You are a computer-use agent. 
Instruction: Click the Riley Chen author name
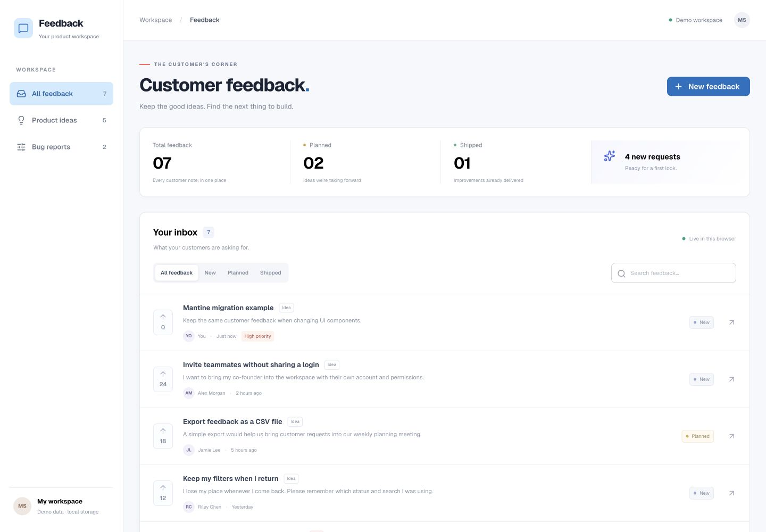click(x=210, y=507)
